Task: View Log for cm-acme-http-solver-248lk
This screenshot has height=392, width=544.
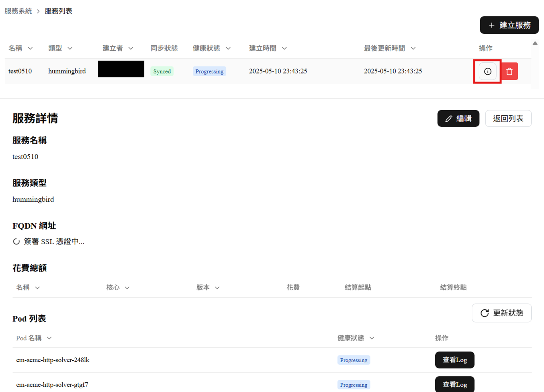Action: [x=455, y=360]
